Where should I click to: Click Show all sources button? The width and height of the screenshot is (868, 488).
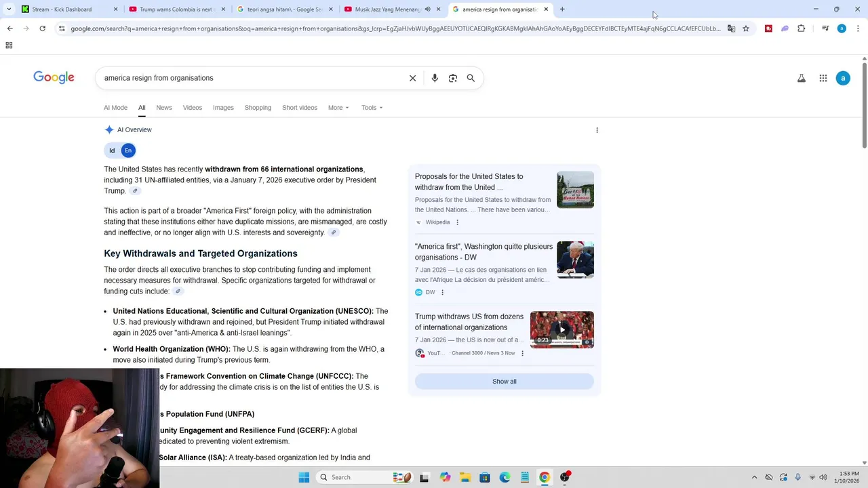pos(505,382)
